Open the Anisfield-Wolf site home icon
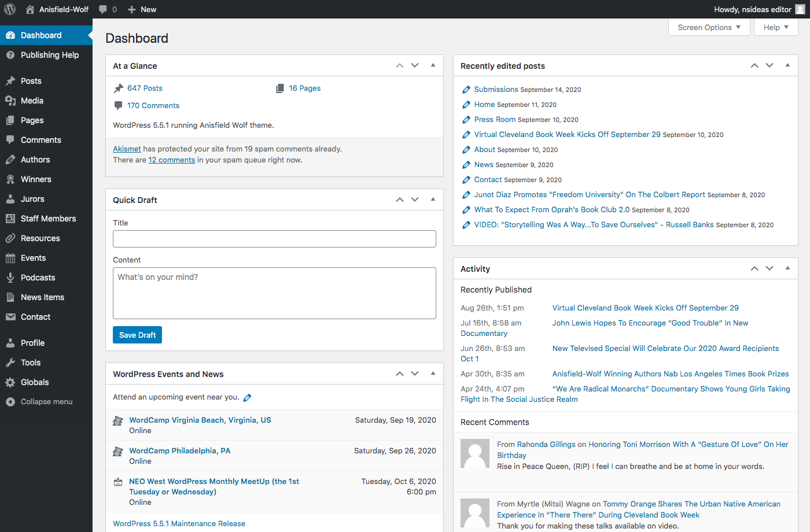The width and height of the screenshot is (810, 532). click(x=30, y=9)
